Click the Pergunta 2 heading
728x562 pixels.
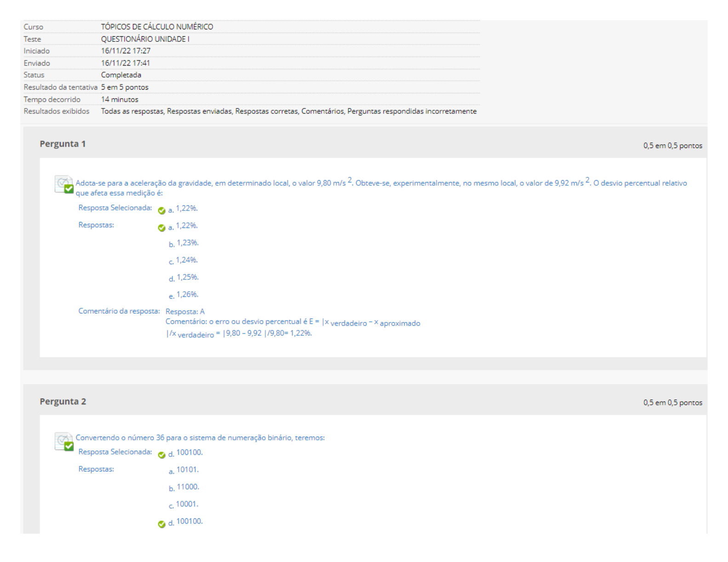pos(63,402)
